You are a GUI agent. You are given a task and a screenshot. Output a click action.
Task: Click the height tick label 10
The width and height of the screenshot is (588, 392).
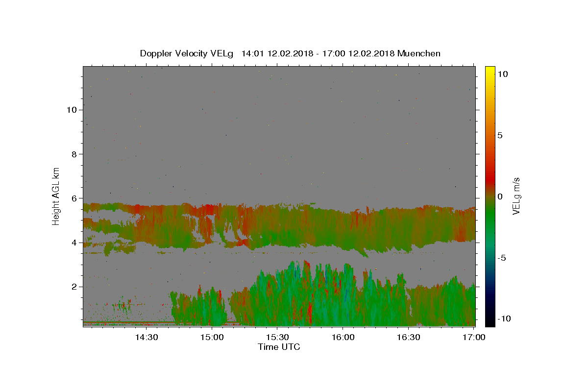point(72,110)
